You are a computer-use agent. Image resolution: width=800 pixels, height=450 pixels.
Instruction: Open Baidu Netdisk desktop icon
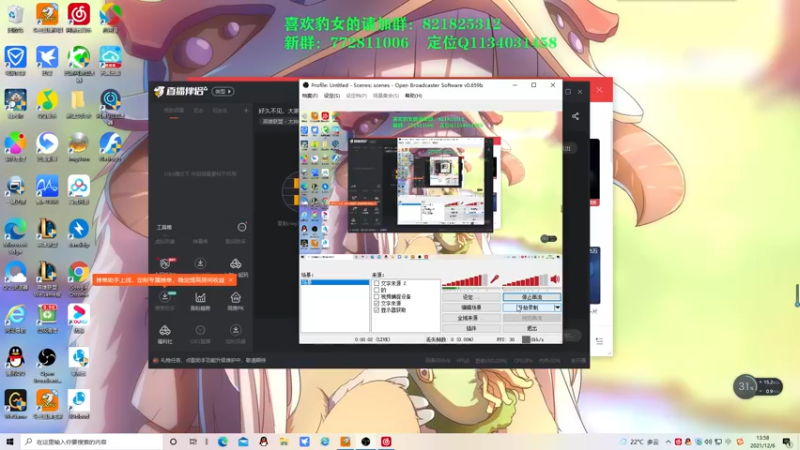click(x=79, y=190)
